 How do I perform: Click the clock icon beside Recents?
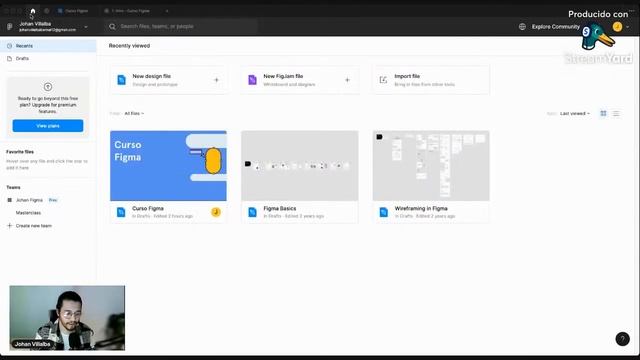point(9,46)
